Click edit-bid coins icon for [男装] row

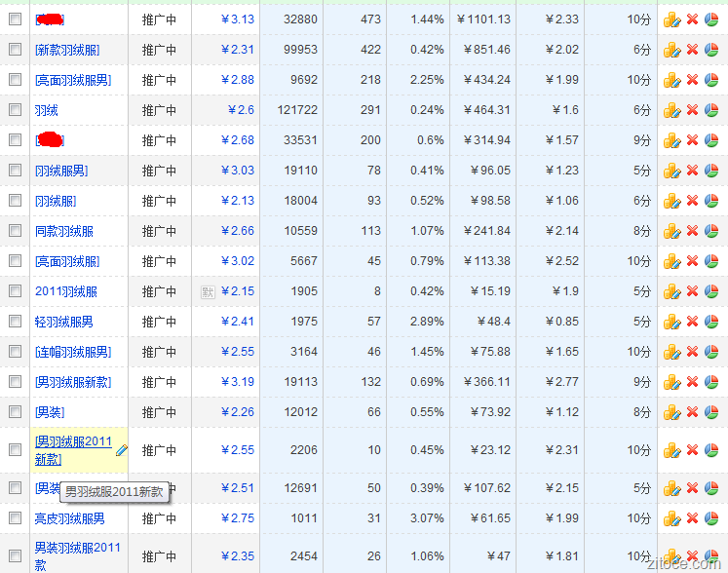coord(671,412)
